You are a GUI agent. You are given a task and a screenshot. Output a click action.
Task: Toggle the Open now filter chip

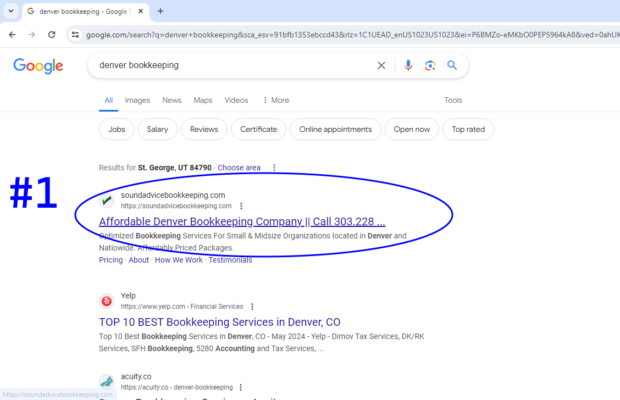pyautogui.click(x=412, y=129)
